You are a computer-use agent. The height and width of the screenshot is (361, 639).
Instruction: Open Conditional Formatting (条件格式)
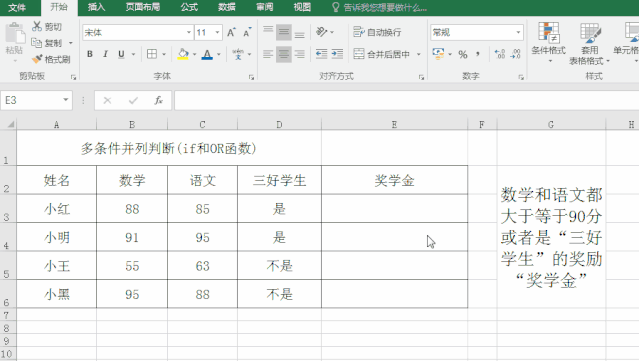(549, 43)
